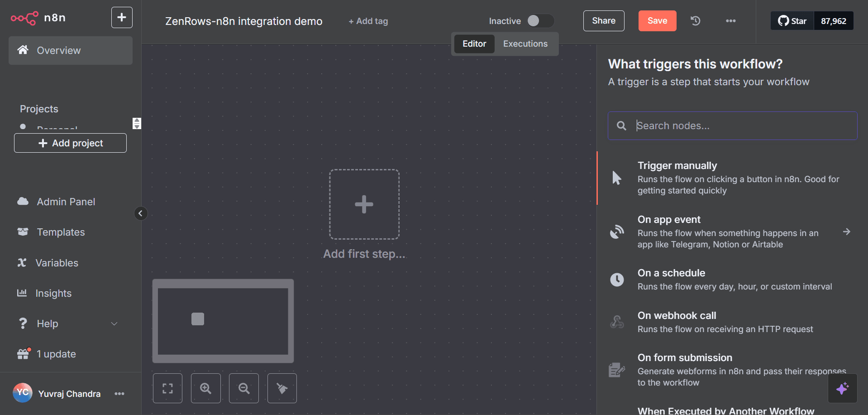This screenshot has width=868, height=415.
Task: Open workflow history icon
Action: (696, 21)
